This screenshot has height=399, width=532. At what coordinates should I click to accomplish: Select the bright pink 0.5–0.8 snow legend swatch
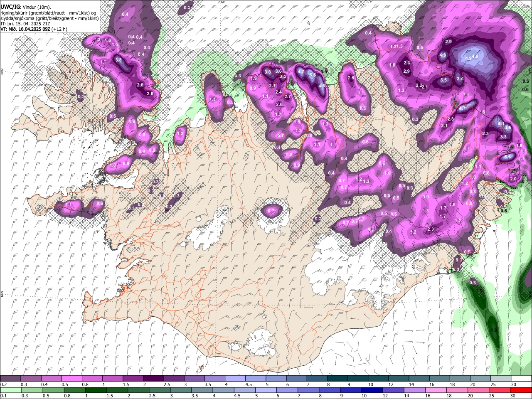[72, 379]
